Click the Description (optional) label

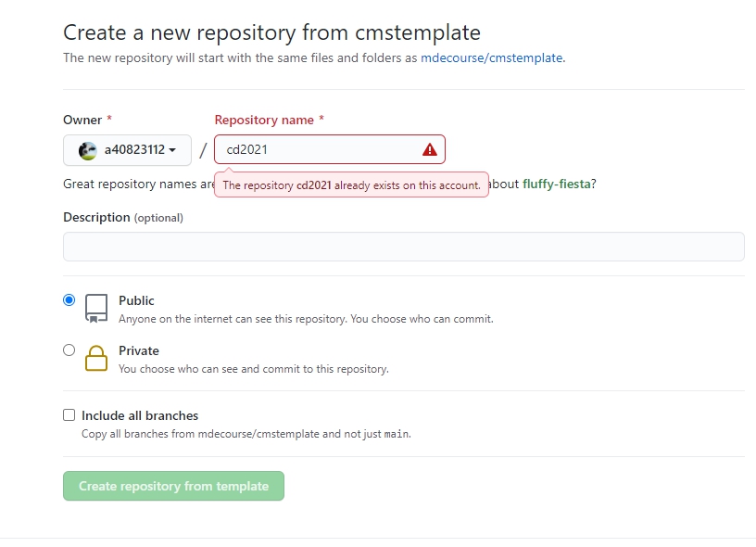pyautogui.click(x=123, y=218)
